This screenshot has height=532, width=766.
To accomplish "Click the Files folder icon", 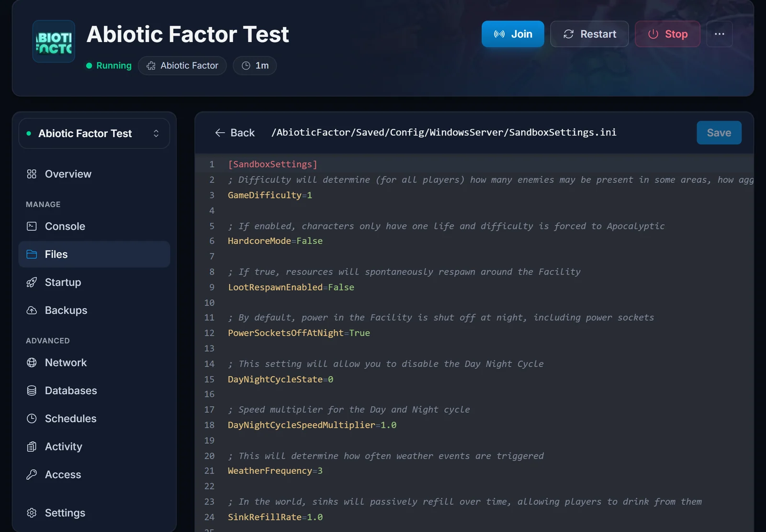I will [x=32, y=254].
